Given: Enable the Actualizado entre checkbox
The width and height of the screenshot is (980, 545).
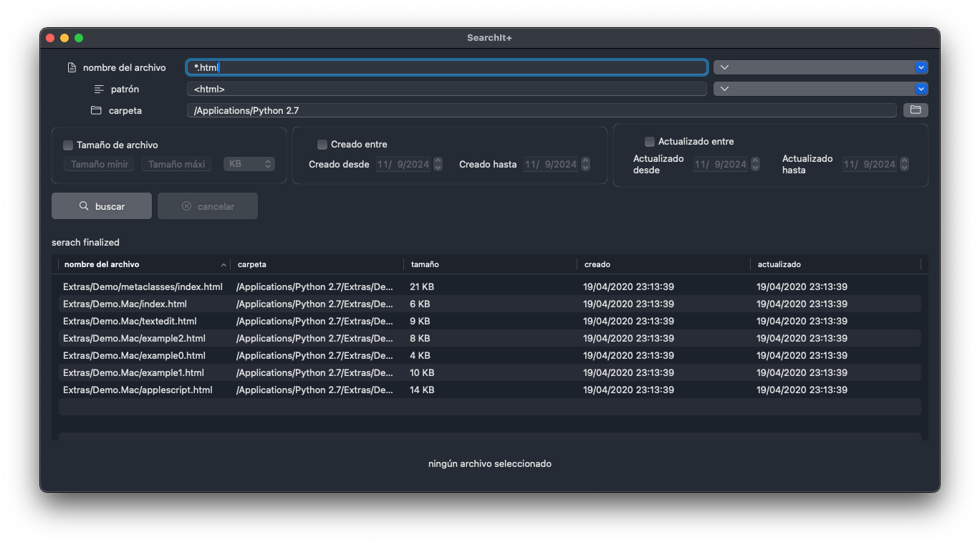Looking at the screenshot, I should (x=649, y=141).
